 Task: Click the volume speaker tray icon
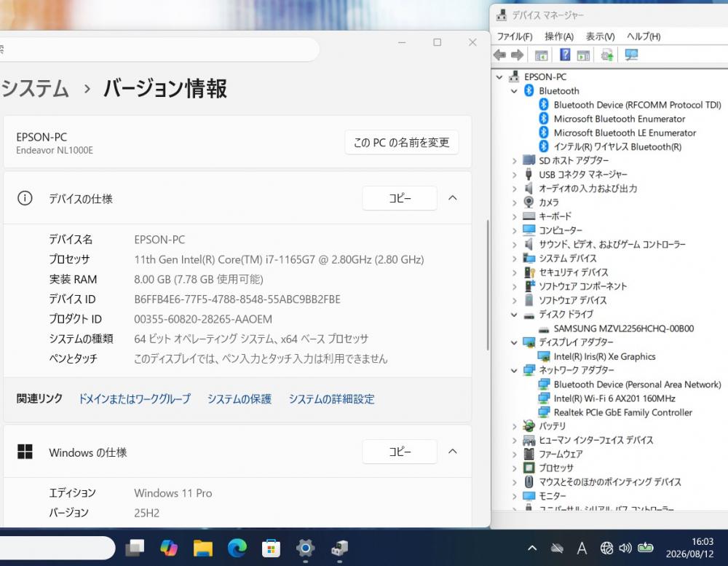coord(625,549)
